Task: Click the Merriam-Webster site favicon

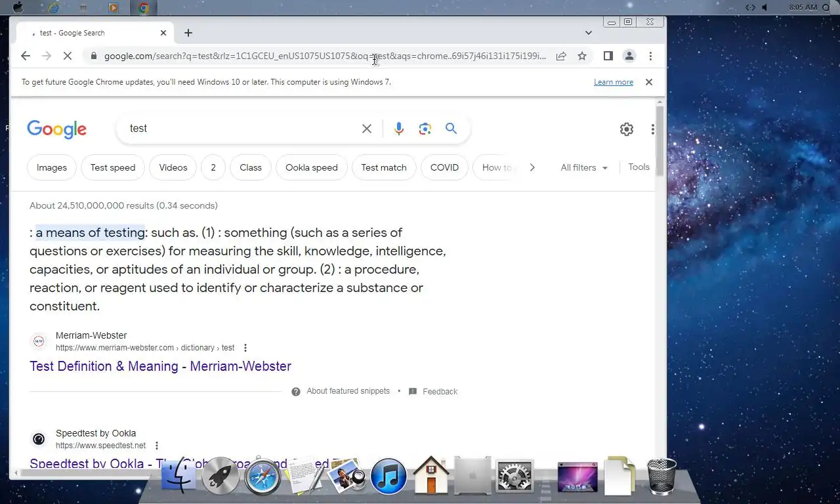Action: pos(39,341)
